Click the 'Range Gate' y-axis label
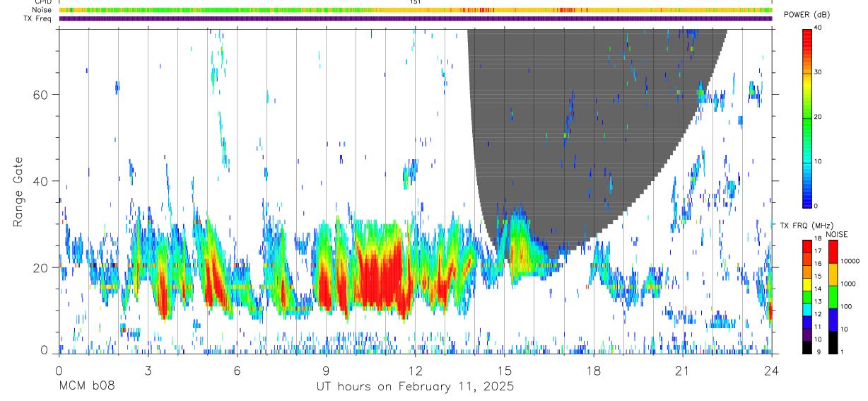 click(x=19, y=192)
